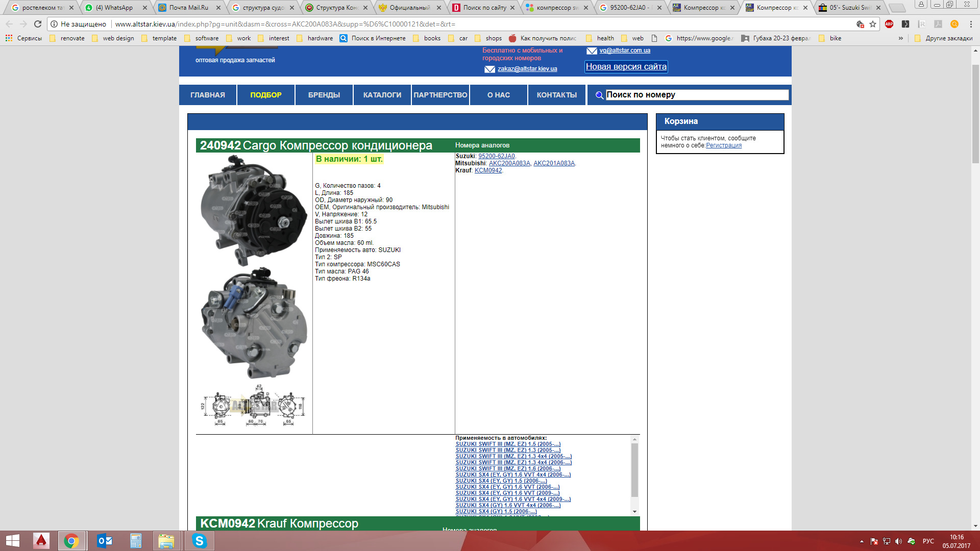The height and width of the screenshot is (551, 980).
Task: Click the envelope icon next to zakaz@altstar.kiev.ua
Action: tap(489, 69)
